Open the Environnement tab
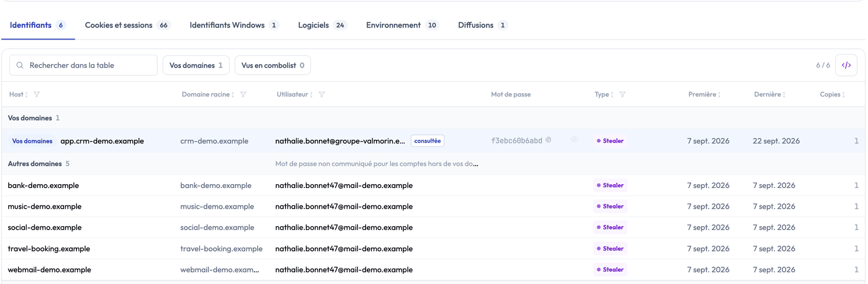Viewport: 868px width, 284px height. click(x=402, y=25)
